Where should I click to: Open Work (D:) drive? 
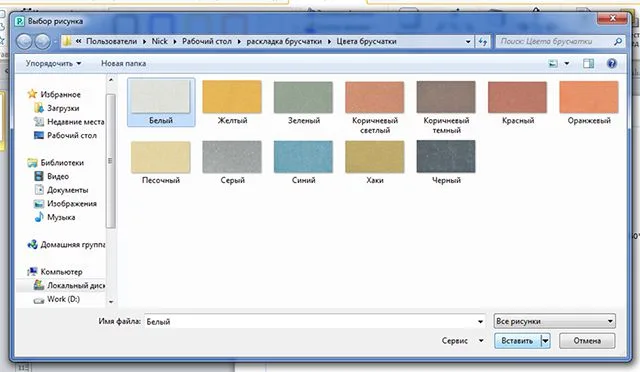point(57,299)
